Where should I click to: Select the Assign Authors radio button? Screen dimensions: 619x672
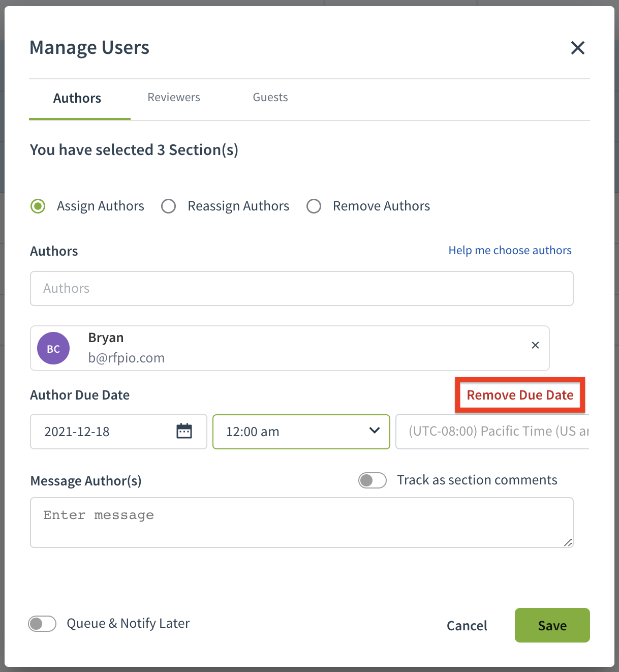[38, 206]
